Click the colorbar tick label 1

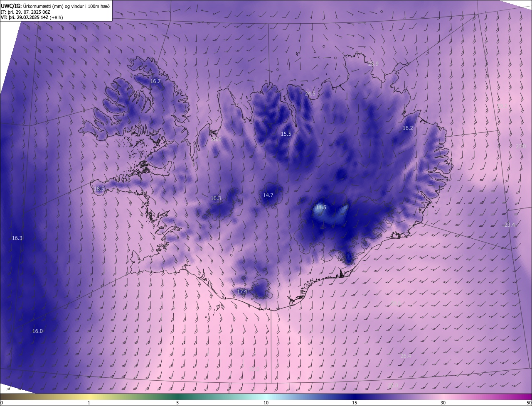(x=89, y=403)
